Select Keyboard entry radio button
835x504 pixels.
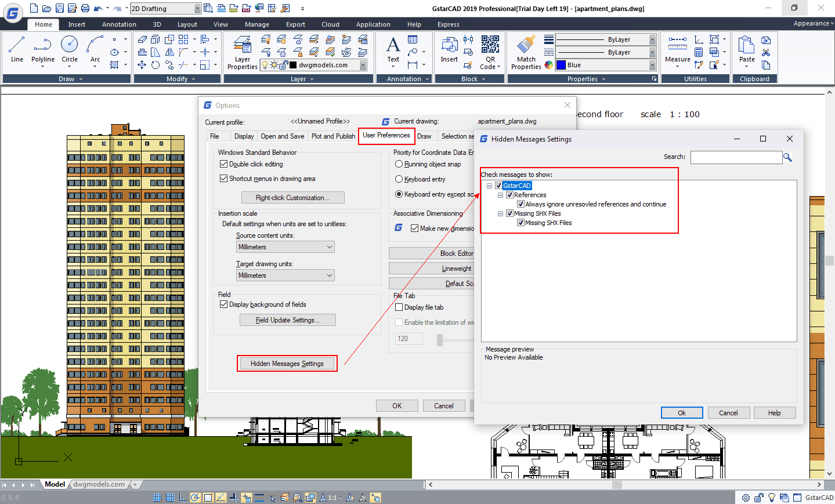(x=399, y=179)
